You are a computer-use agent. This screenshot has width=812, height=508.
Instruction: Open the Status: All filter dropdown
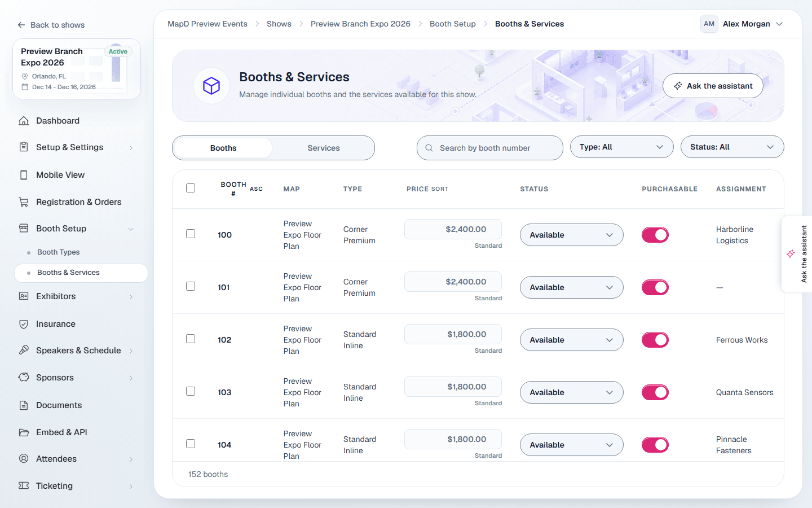732,147
